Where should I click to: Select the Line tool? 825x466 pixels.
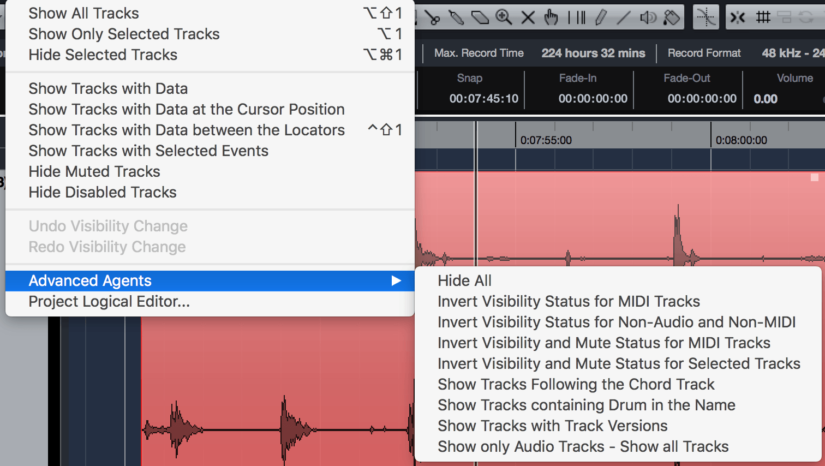pyautogui.click(x=623, y=18)
